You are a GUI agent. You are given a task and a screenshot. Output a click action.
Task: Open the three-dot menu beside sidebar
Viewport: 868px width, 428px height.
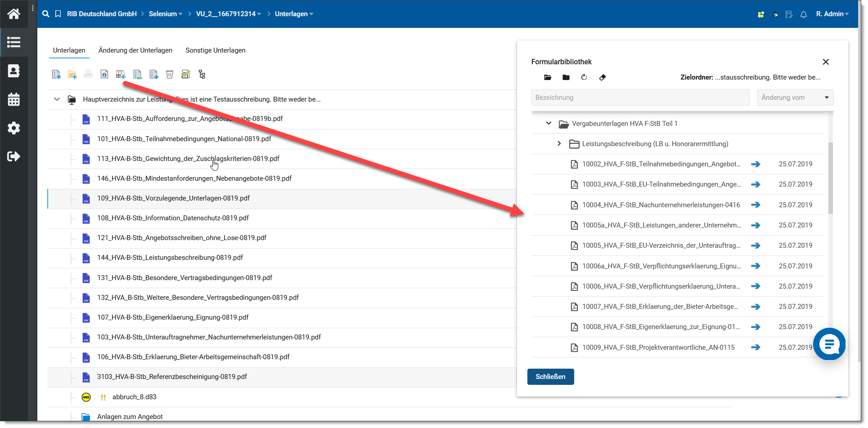pyautogui.click(x=33, y=9)
